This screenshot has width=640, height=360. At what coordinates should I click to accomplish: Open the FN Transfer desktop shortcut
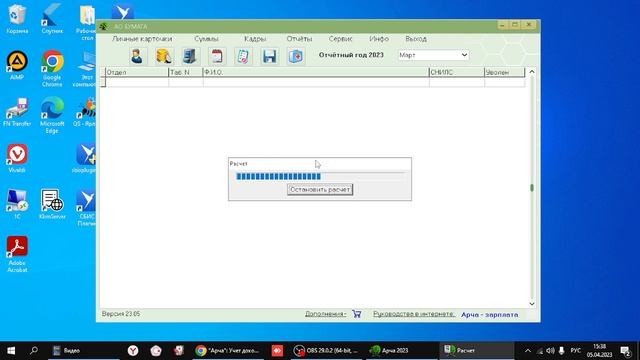tap(17, 112)
